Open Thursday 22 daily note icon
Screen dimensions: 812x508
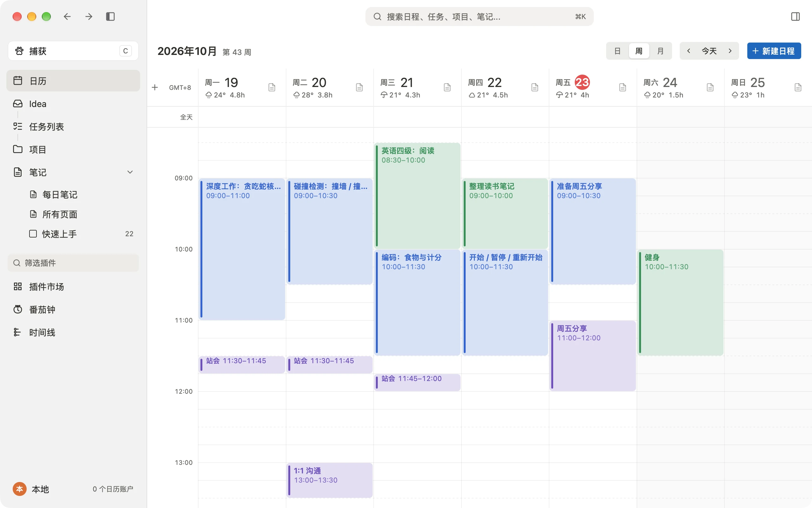pyautogui.click(x=535, y=87)
